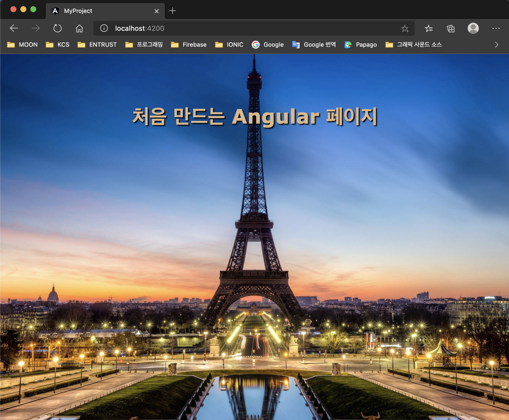Screen dimensions: 509x420
Task: Open the Google 번역 bookmark
Action: point(314,45)
